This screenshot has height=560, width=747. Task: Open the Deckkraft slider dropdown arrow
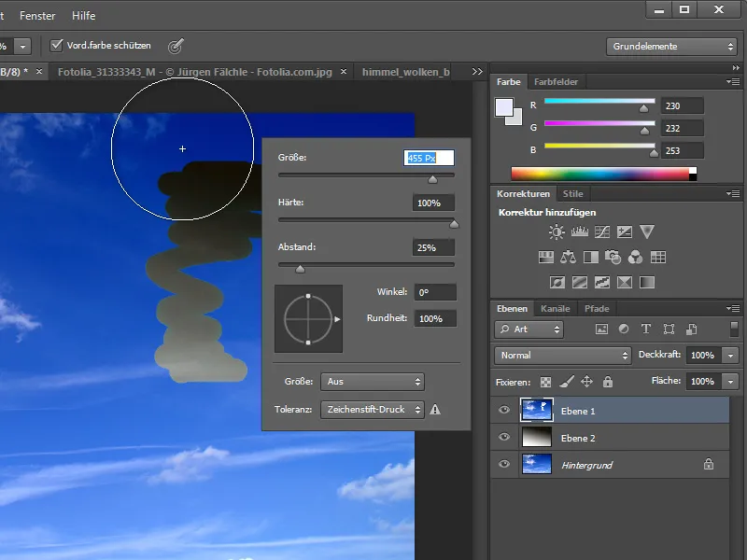[x=730, y=356]
